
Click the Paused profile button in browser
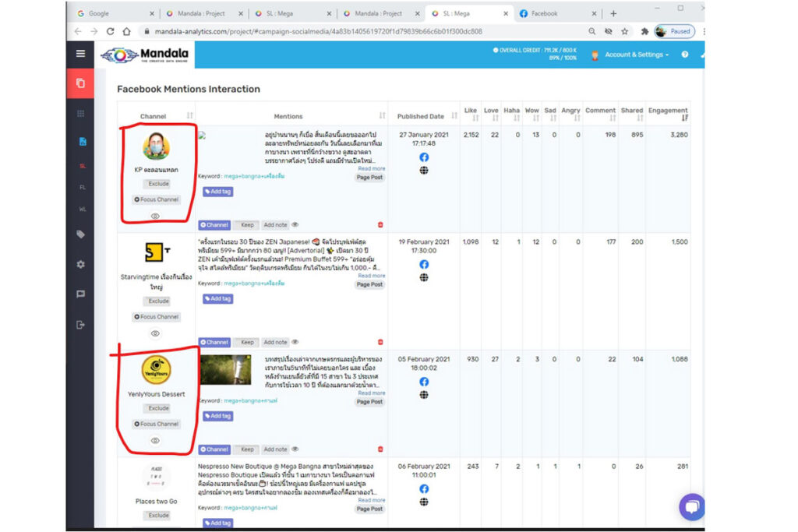(675, 31)
